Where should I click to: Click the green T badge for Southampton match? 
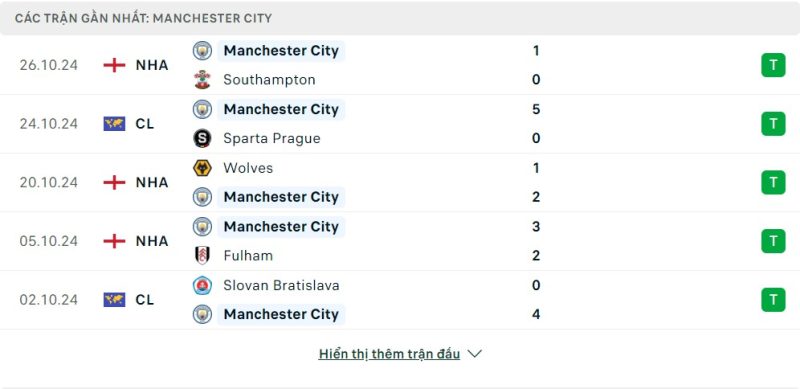pyautogui.click(x=773, y=65)
